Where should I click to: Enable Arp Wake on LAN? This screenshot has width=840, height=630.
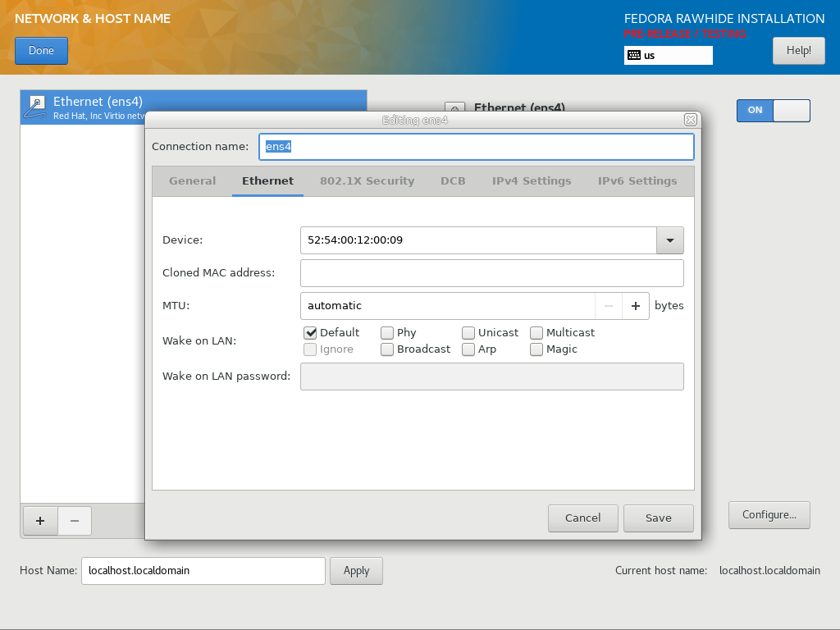pyautogui.click(x=468, y=349)
